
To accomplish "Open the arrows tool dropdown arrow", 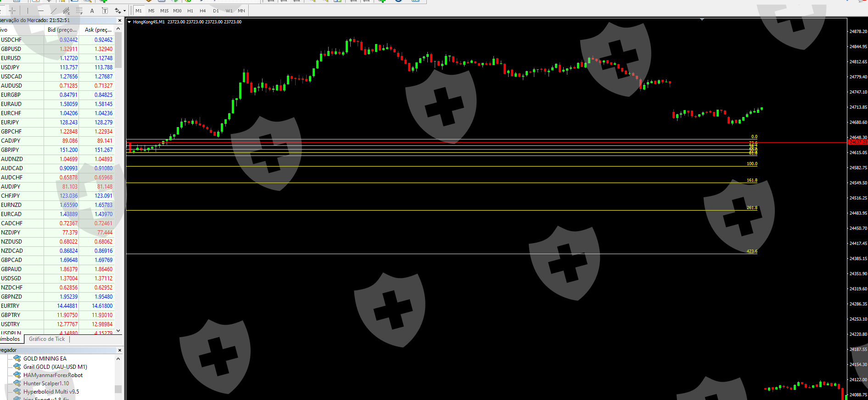I will coord(124,11).
